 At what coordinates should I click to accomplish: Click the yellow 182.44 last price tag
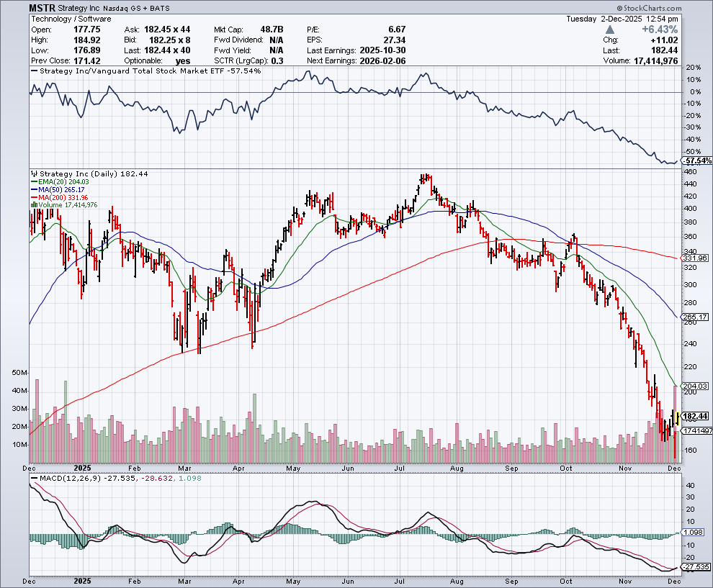click(x=696, y=416)
